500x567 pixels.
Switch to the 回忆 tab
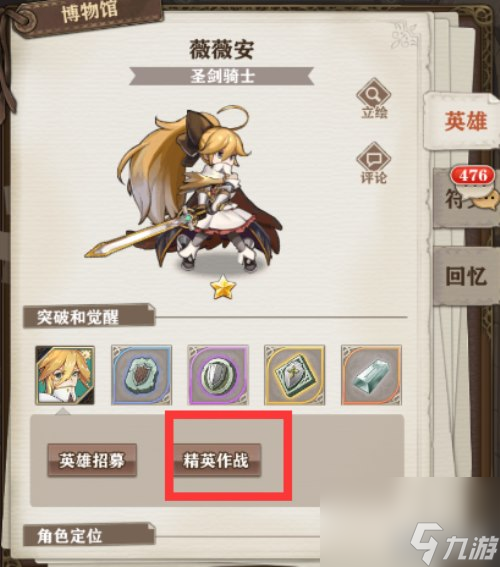tap(465, 276)
